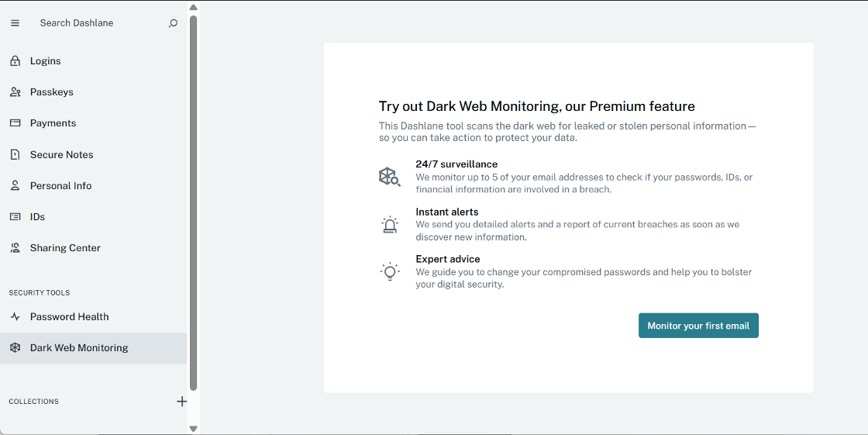Open Sharing Center page
Screen dimensions: 868x435
65,248
